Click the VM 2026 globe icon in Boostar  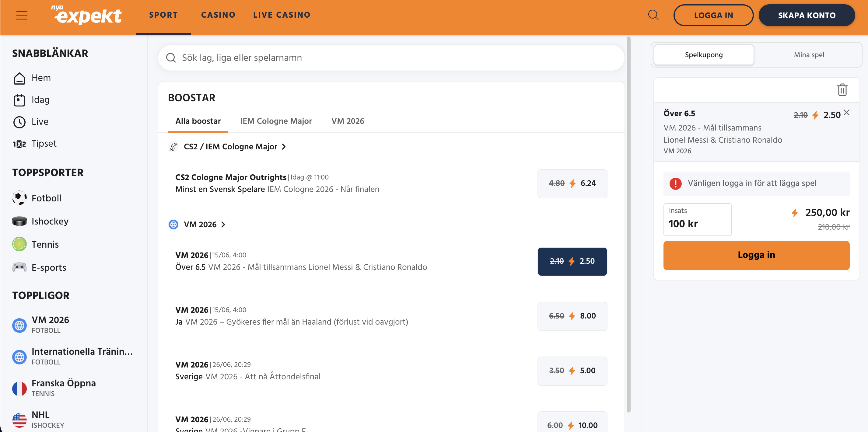pos(173,225)
